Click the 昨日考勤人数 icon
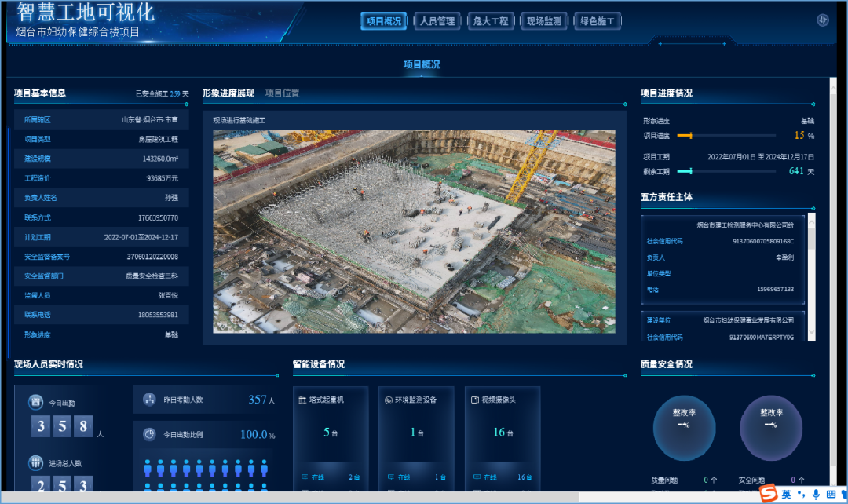 point(149,400)
